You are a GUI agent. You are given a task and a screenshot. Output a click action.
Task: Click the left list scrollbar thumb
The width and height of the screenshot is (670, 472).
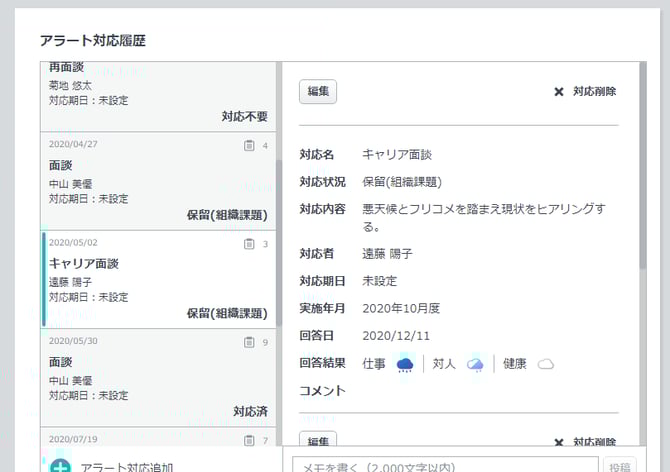[279, 243]
